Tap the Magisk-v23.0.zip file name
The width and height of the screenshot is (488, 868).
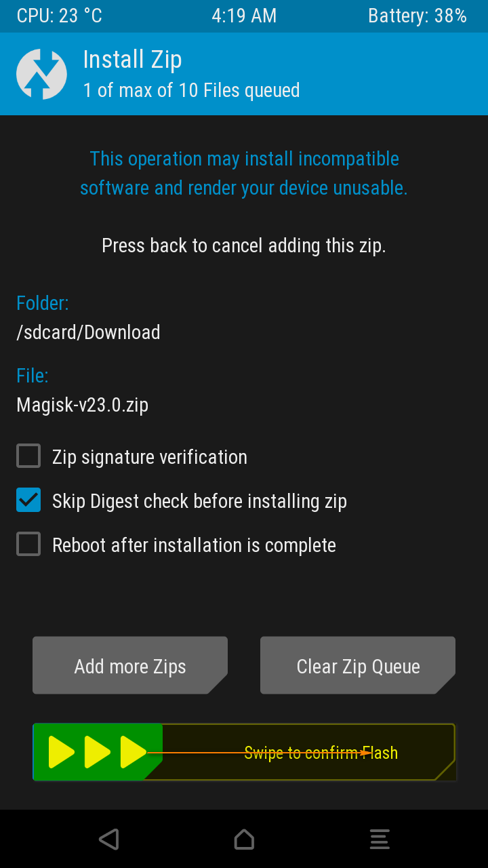[82, 405]
